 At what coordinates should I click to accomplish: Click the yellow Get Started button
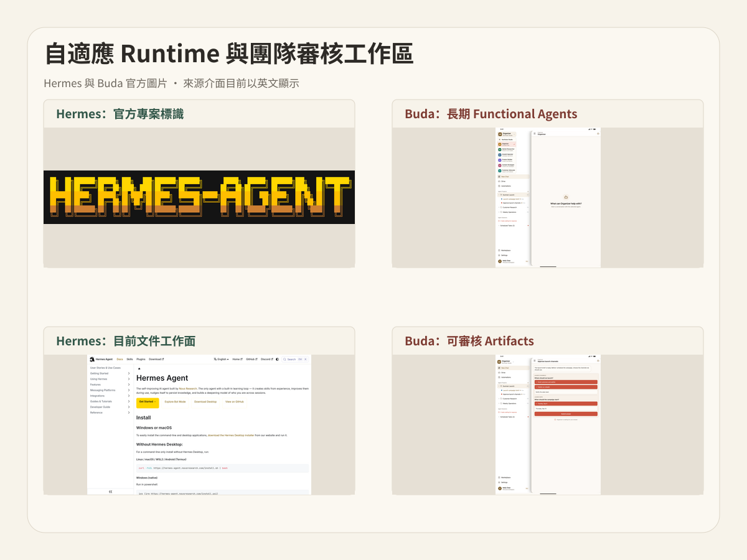coord(148,403)
